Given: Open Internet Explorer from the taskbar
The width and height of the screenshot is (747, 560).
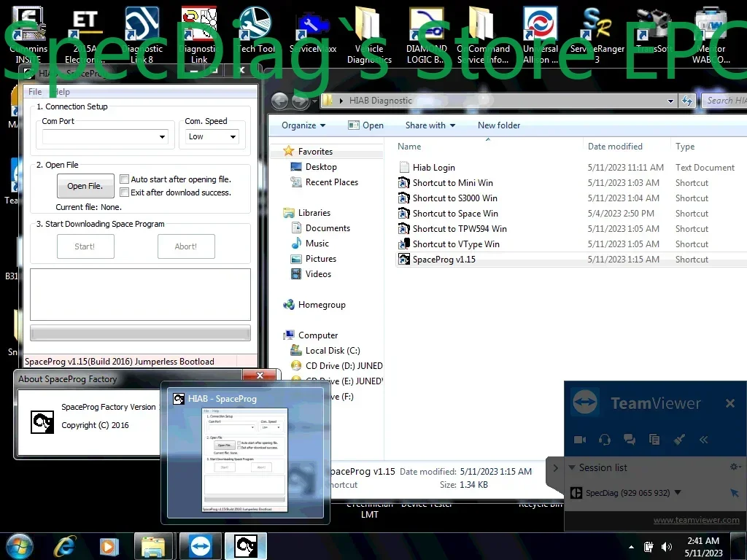Looking at the screenshot, I should 66,545.
